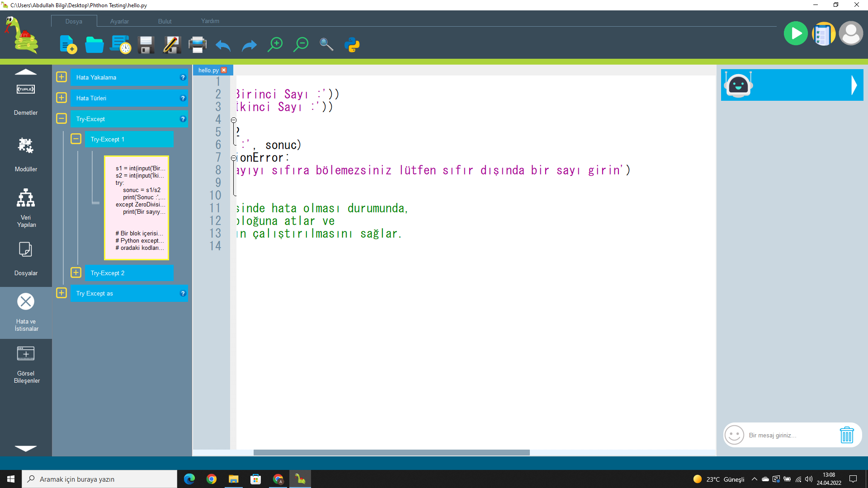The width and height of the screenshot is (868, 488).
Task: Run the hello.py script with green play icon
Action: click(x=796, y=33)
